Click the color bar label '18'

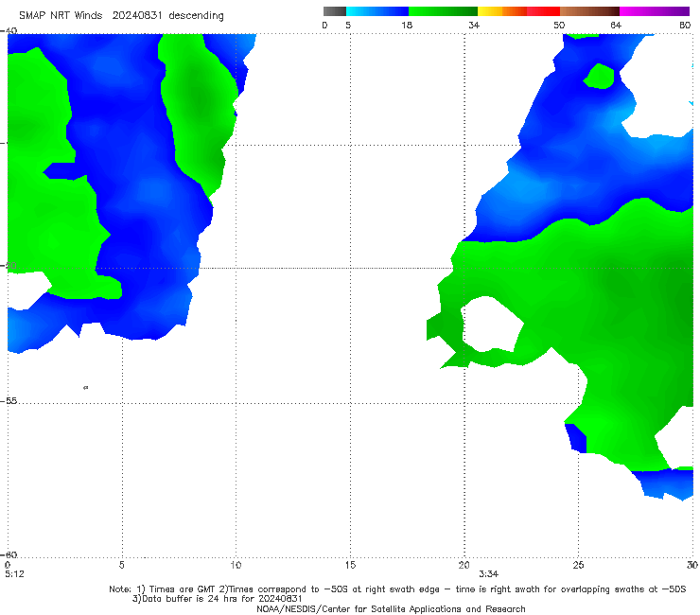(407, 25)
